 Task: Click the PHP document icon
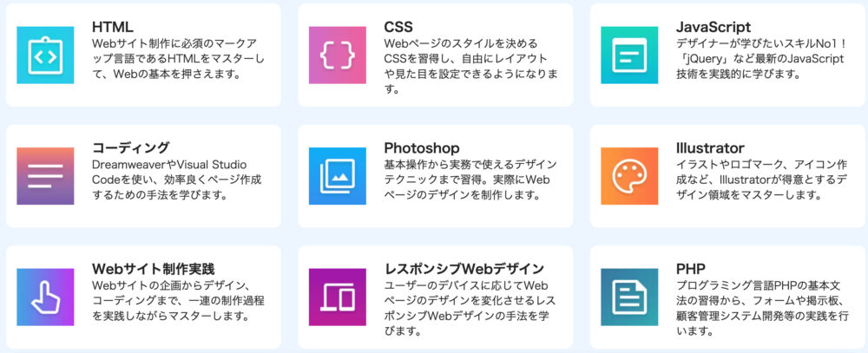[629, 297]
